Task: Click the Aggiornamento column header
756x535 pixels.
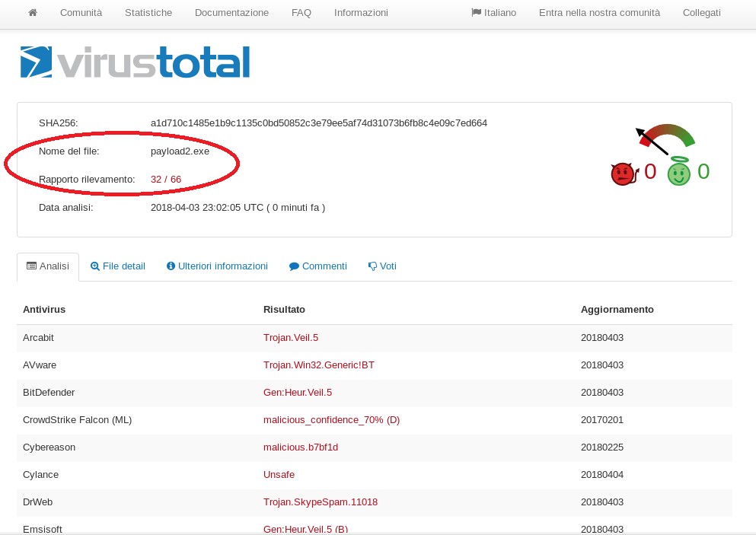Action: tap(617, 310)
